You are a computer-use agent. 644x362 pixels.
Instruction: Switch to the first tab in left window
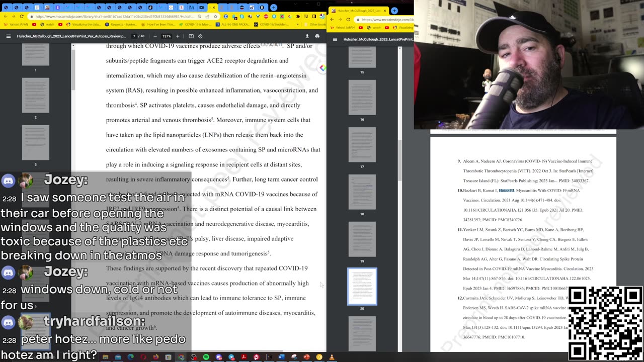(x=6, y=8)
